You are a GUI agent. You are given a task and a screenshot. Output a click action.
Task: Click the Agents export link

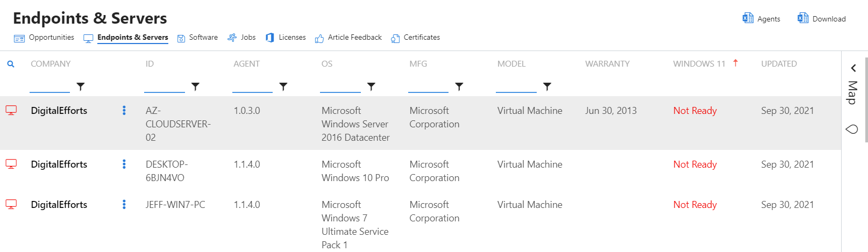pos(769,19)
